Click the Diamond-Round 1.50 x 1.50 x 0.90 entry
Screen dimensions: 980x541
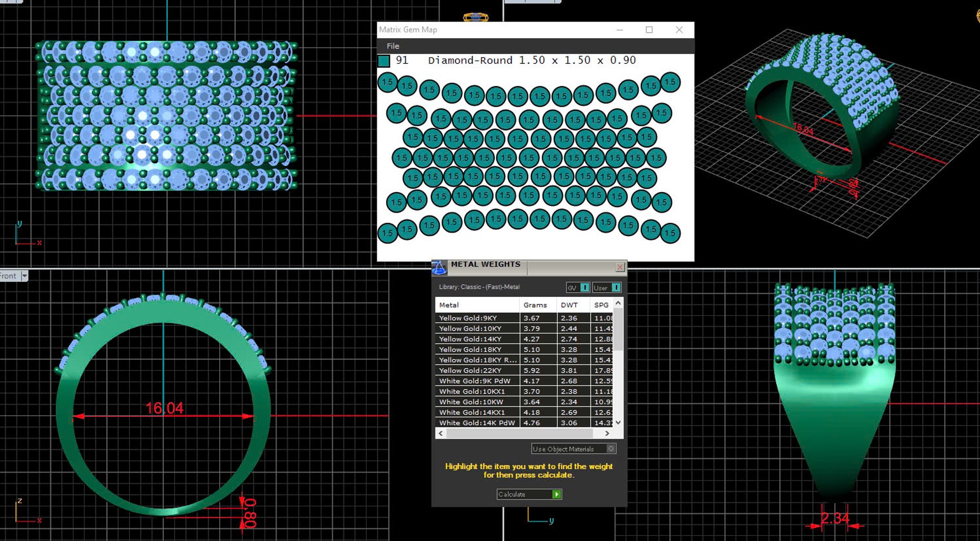pyautogui.click(x=532, y=60)
